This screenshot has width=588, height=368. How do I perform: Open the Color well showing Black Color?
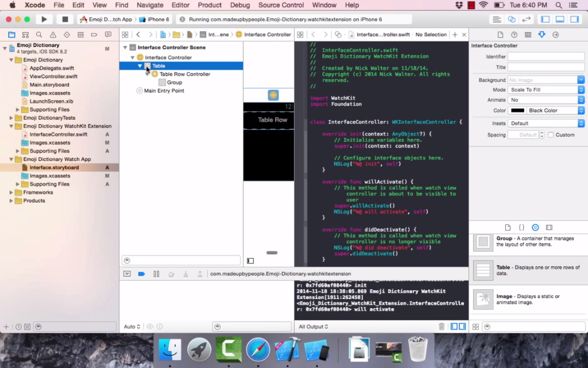tap(518, 111)
